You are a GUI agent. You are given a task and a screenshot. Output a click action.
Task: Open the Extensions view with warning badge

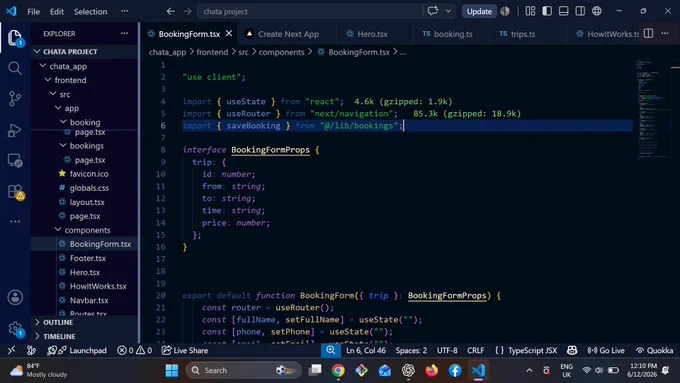tap(15, 191)
